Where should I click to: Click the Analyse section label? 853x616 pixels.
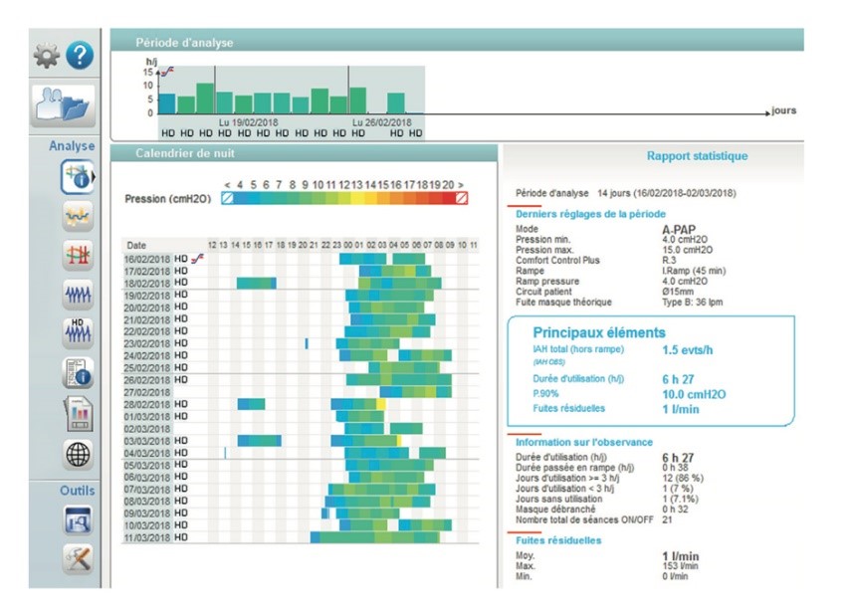pyautogui.click(x=74, y=147)
